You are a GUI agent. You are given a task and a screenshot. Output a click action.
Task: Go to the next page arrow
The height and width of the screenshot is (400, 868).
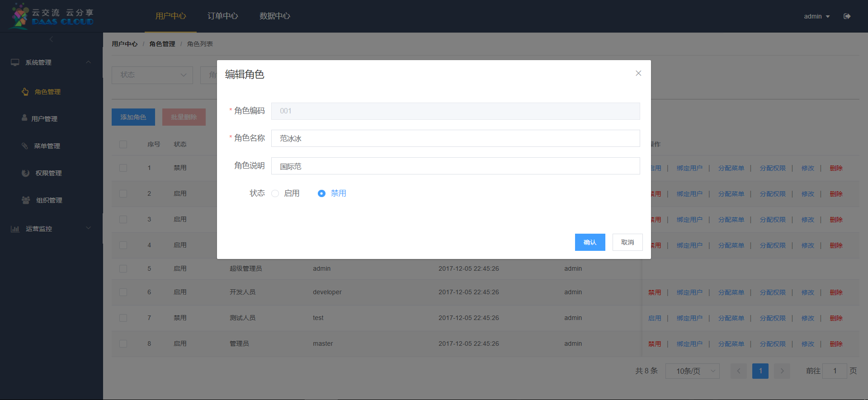pyautogui.click(x=782, y=371)
